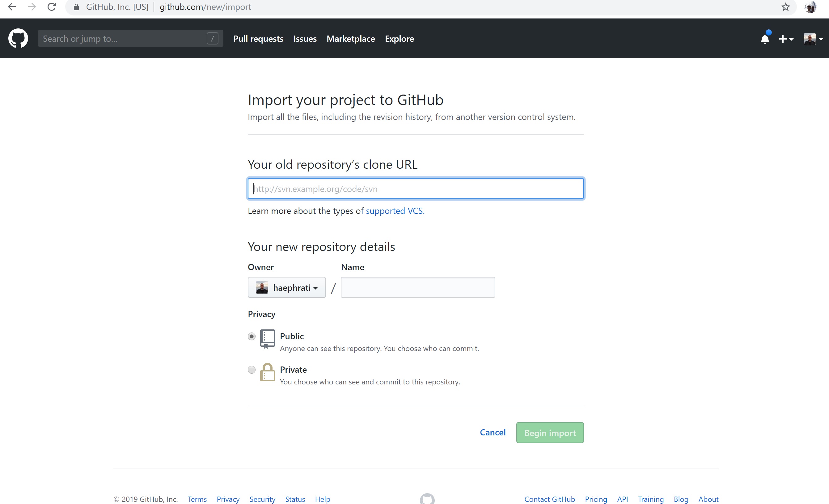Click the GitHub Octocat logo in the header
The image size is (829, 504).
coord(18,38)
